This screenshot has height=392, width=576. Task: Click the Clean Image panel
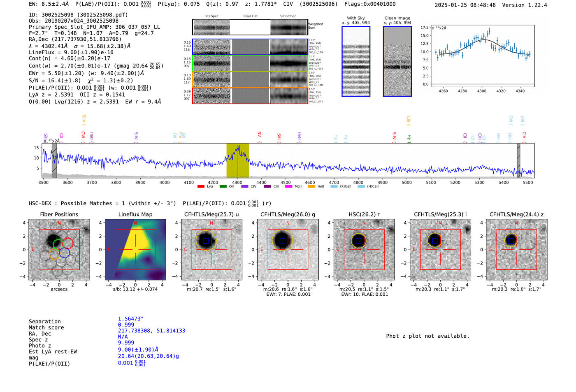[x=397, y=61]
